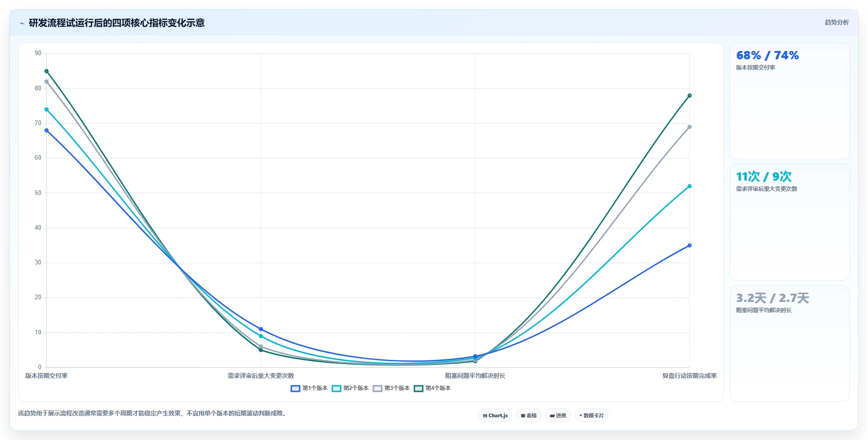Click the 第1个版本 point at 11 on 需求评审后重大变更次数
Screen dimensions: 868x440
click(x=260, y=329)
